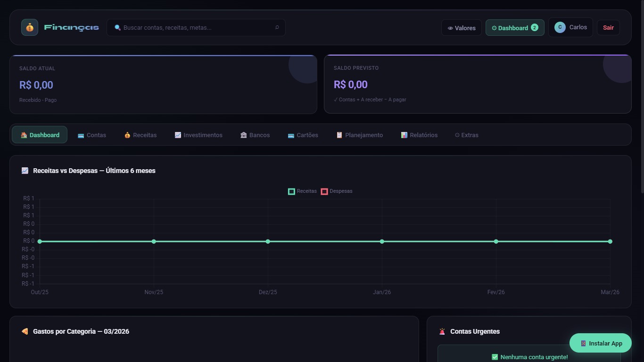Click the Mar/26 data point on chart

coord(610,241)
